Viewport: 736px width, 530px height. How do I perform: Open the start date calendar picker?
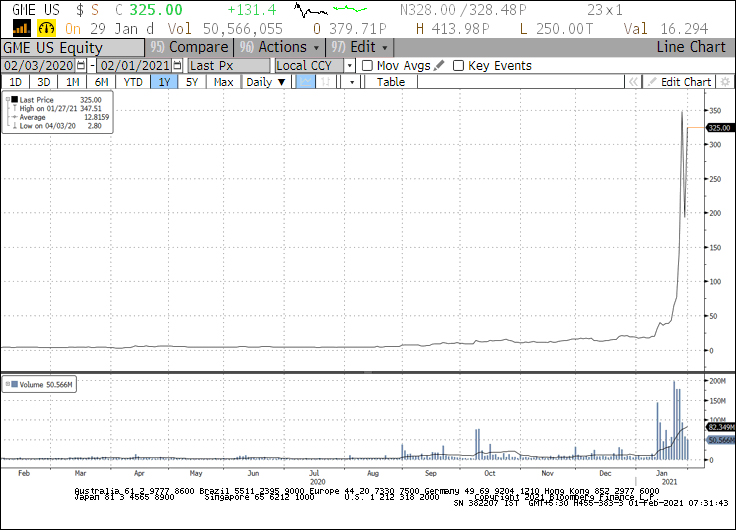click(81, 65)
